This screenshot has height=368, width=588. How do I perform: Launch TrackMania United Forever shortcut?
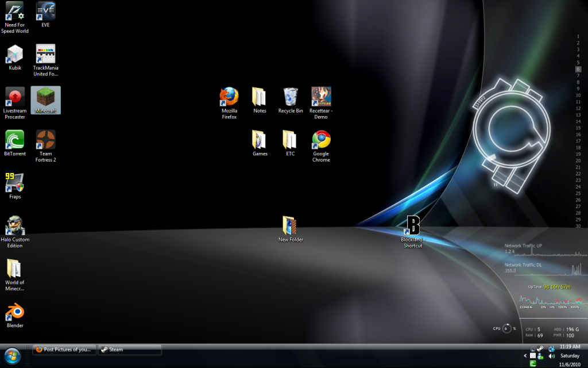[x=45, y=60]
